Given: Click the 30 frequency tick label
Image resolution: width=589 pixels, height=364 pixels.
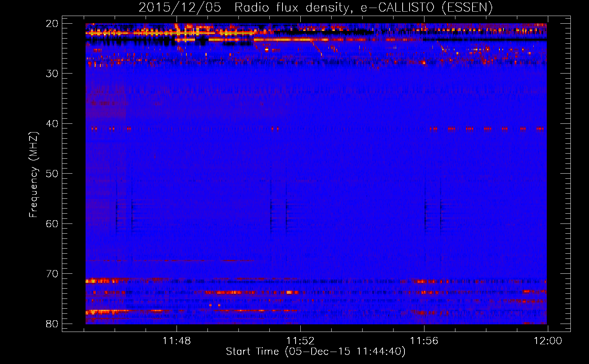Looking at the screenshot, I should 52,74.
